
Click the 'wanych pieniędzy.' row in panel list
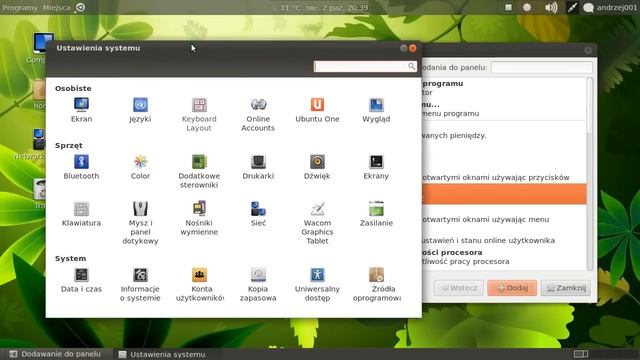coord(504,135)
